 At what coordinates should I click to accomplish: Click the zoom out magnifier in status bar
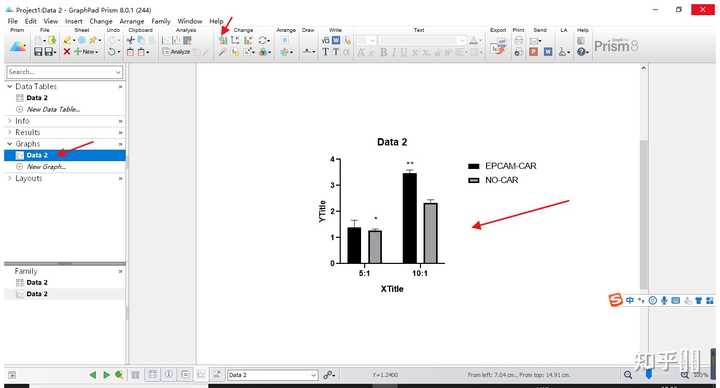point(628,375)
